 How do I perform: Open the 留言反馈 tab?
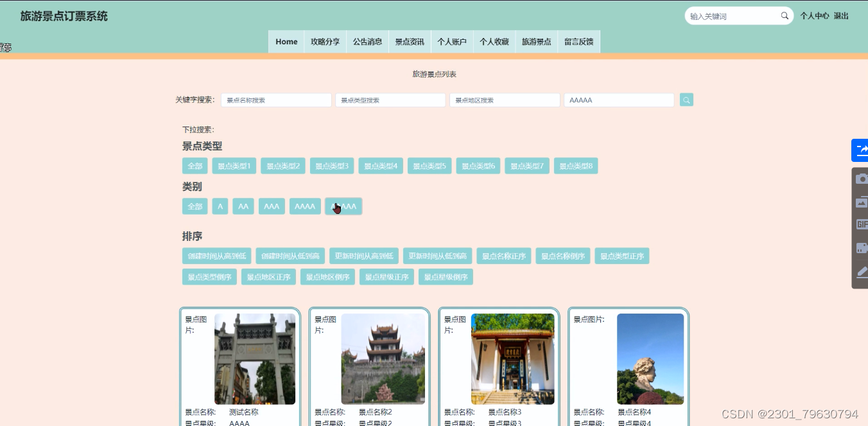coord(578,42)
